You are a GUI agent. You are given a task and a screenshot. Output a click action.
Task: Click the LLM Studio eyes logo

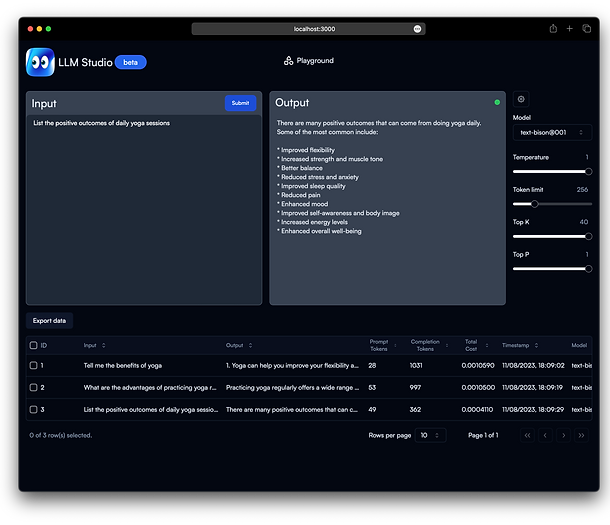click(x=40, y=62)
